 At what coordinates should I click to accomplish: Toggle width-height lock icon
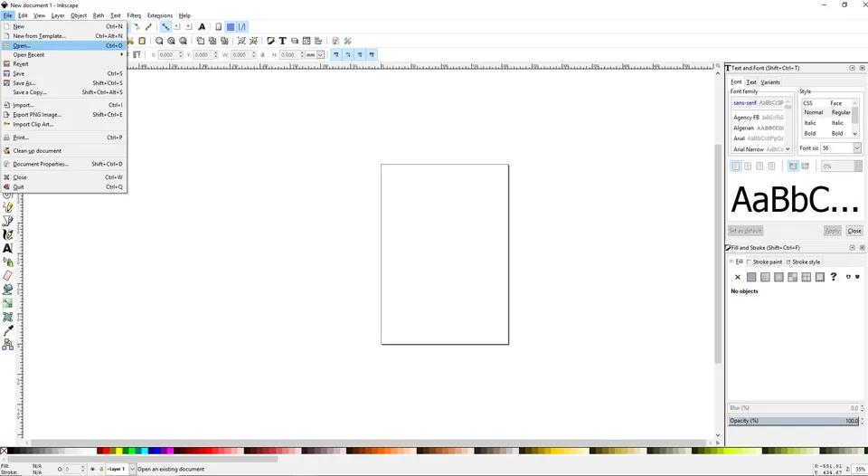(x=262, y=55)
